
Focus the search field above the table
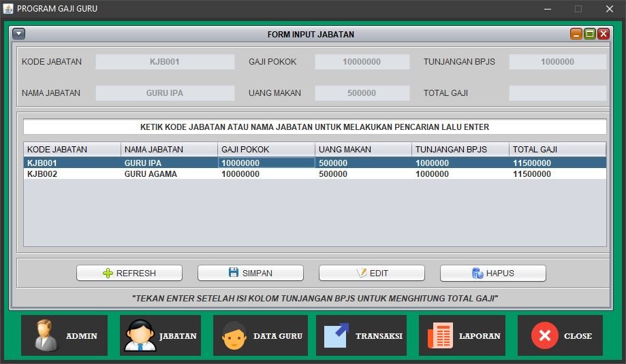[314, 127]
